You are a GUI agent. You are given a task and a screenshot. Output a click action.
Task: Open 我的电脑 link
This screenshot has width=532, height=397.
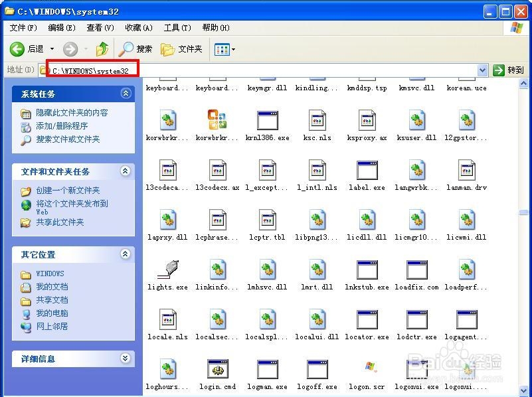(x=52, y=313)
